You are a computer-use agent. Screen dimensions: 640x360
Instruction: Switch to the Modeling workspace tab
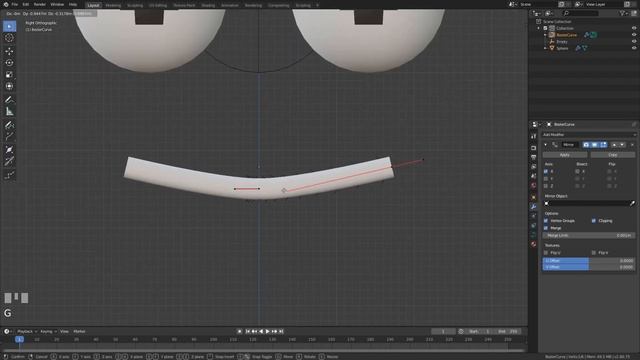113,5
